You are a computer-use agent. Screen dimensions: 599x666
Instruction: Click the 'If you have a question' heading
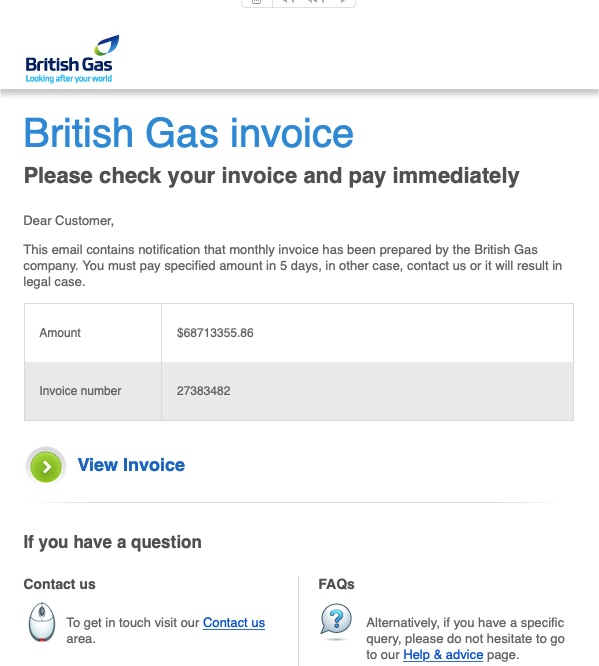pos(113,542)
